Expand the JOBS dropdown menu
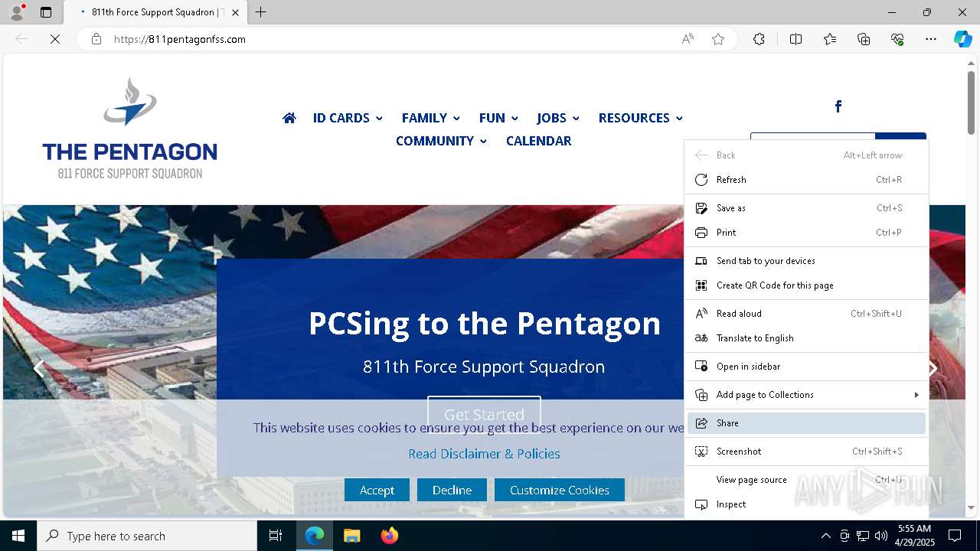The height and width of the screenshot is (551, 980). (558, 118)
